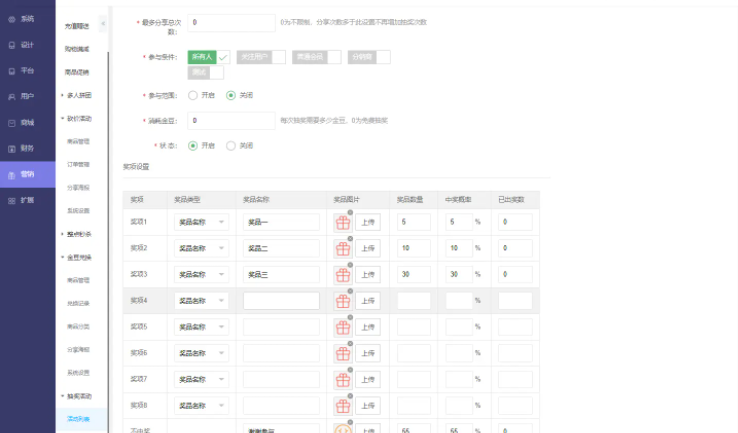Screen dimensions: 738x433
Task: Open prize type dropdown for 奖项2
Action: [x=201, y=249]
